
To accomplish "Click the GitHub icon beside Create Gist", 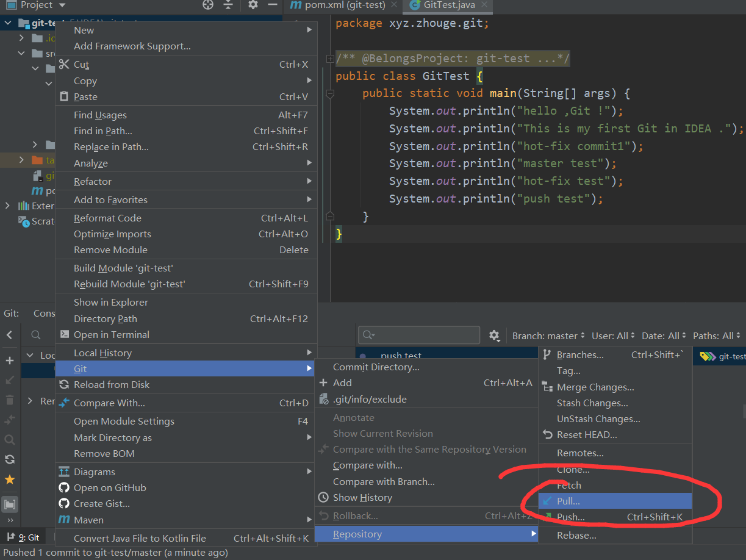I will click(64, 503).
